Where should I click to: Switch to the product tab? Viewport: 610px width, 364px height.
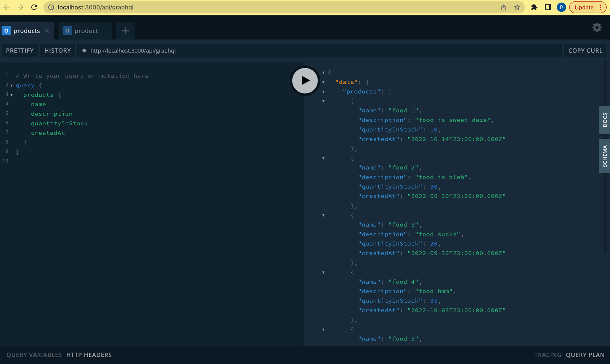(x=85, y=31)
